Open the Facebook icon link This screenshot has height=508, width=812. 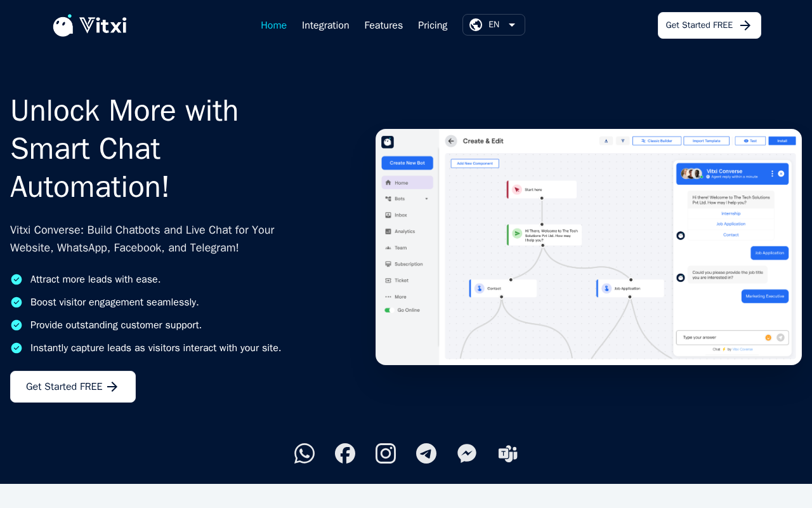pos(345,453)
